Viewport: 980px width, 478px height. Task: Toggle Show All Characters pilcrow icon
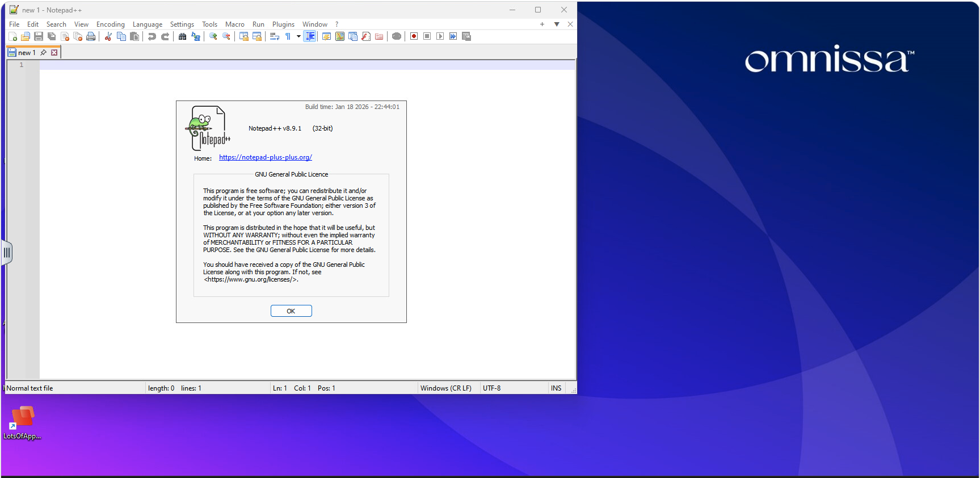(x=288, y=36)
